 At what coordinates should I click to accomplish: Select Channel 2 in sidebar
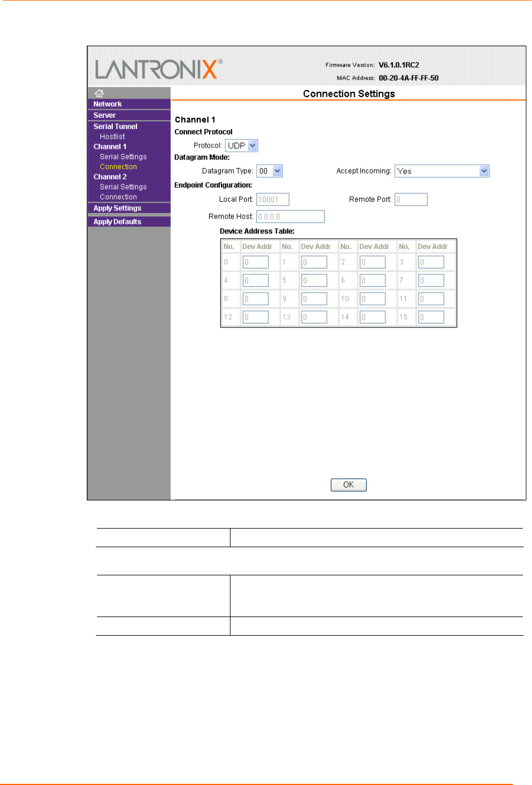[110, 177]
